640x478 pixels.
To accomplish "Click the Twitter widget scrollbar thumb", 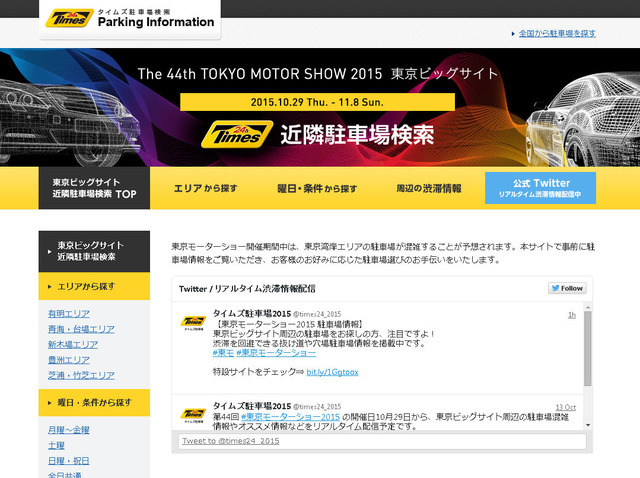I will click(588, 349).
